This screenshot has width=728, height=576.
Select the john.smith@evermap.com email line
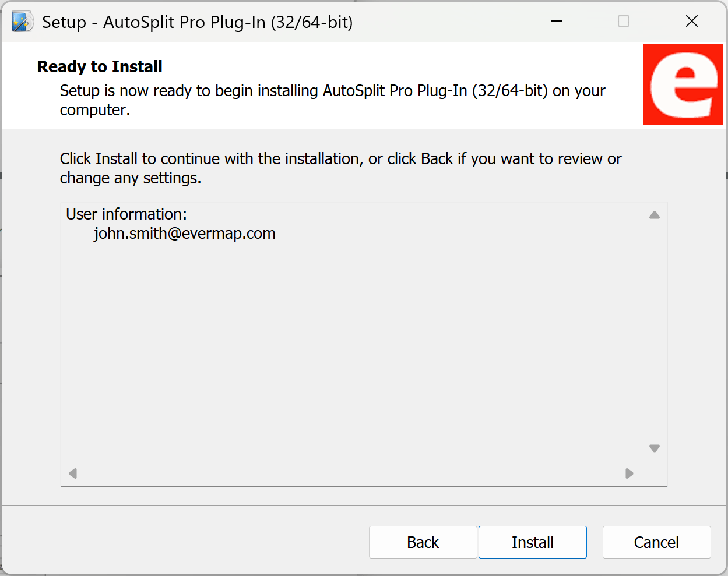click(184, 234)
